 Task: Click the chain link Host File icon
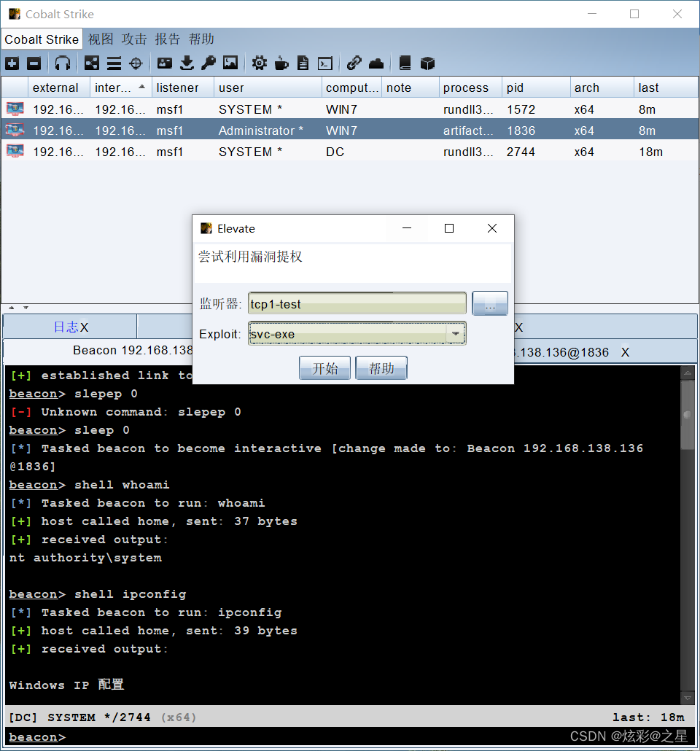354,63
